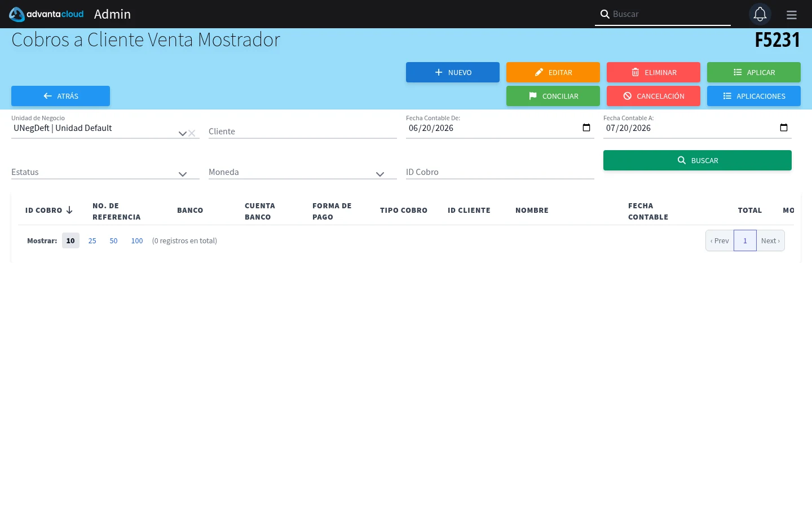812x508 pixels.
Task: Click the search magnifier icon in top bar
Action: pyautogui.click(x=604, y=14)
